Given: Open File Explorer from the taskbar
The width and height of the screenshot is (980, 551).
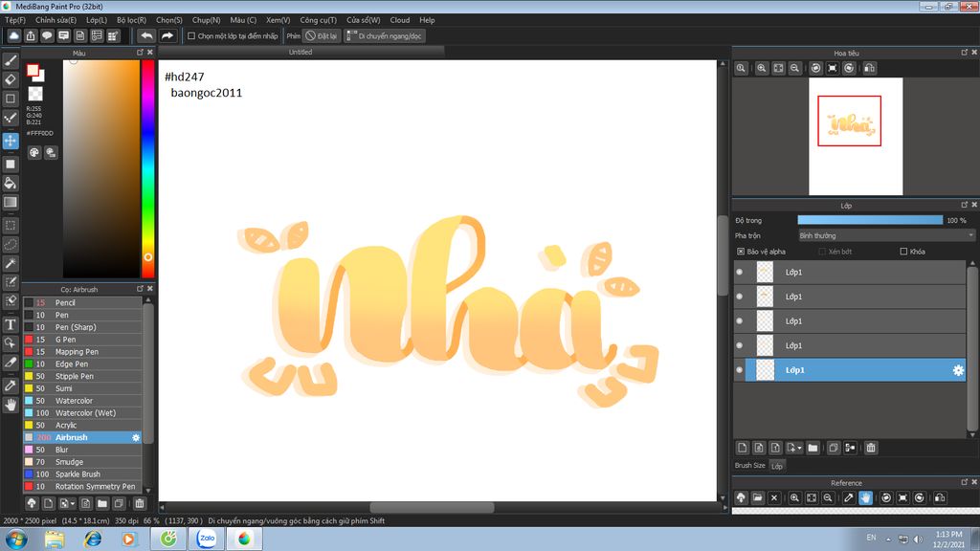Looking at the screenshot, I should pos(55,539).
